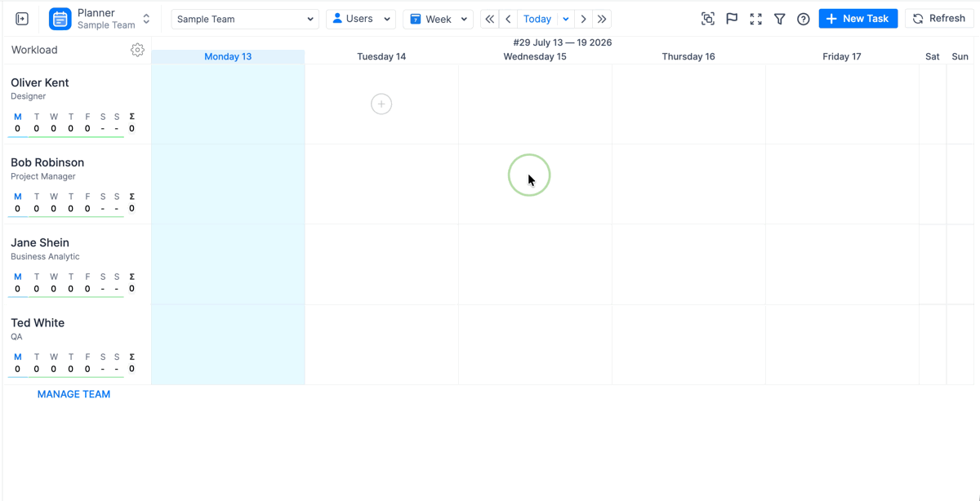Screen dimensions: 980x501
Task: Select the Thursday 16 column header
Action: pos(688,56)
